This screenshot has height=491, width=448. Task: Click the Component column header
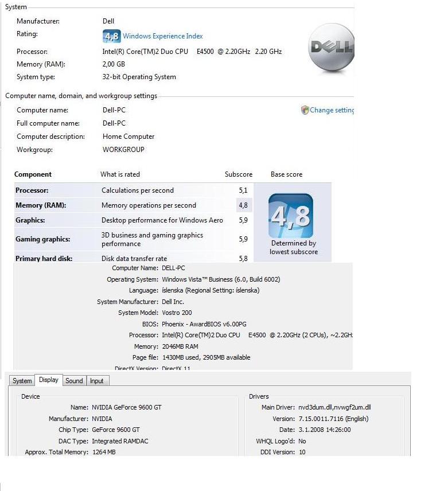[x=33, y=174]
